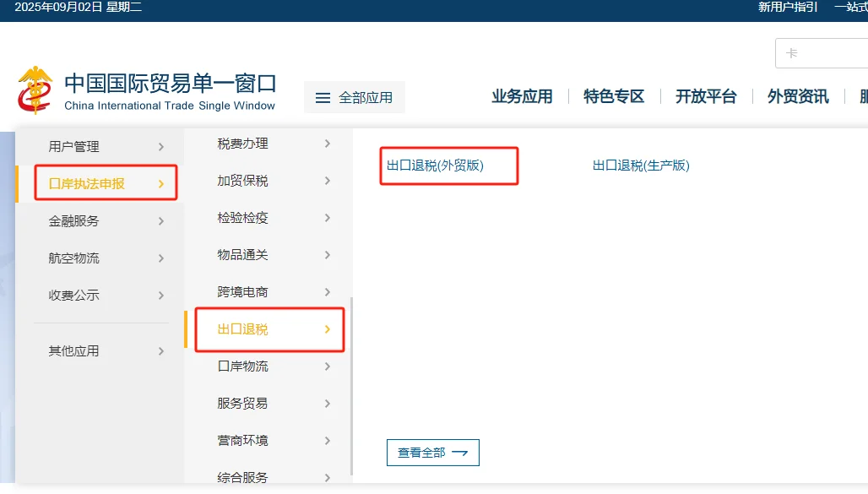Switch to the 特色专区 section
Screen dimensions: 868x494
point(612,96)
